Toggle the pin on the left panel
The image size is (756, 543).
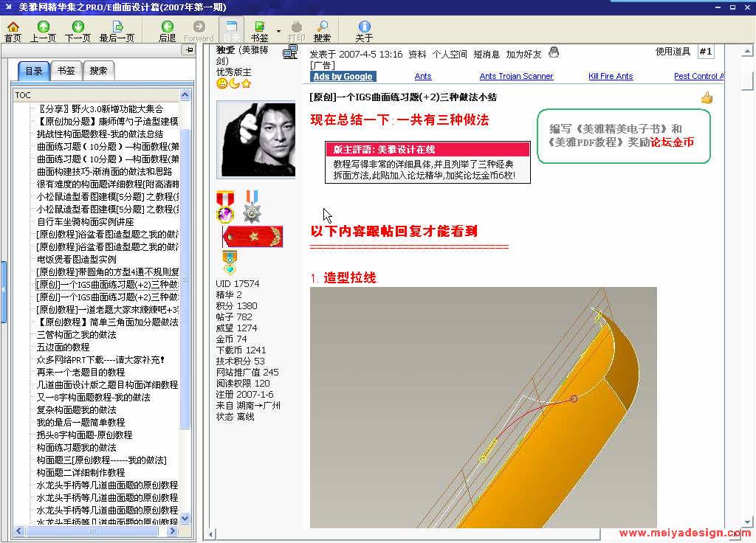coord(188,50)
